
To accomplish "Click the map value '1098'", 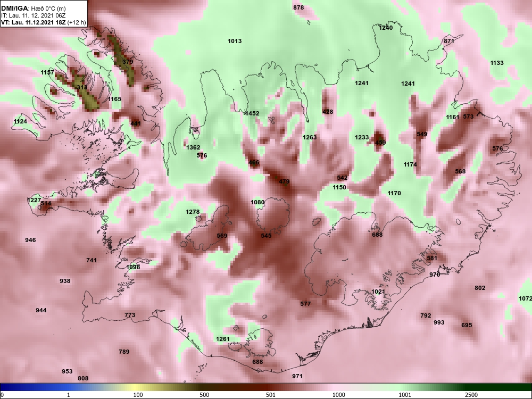I will [x=133, y=268].
